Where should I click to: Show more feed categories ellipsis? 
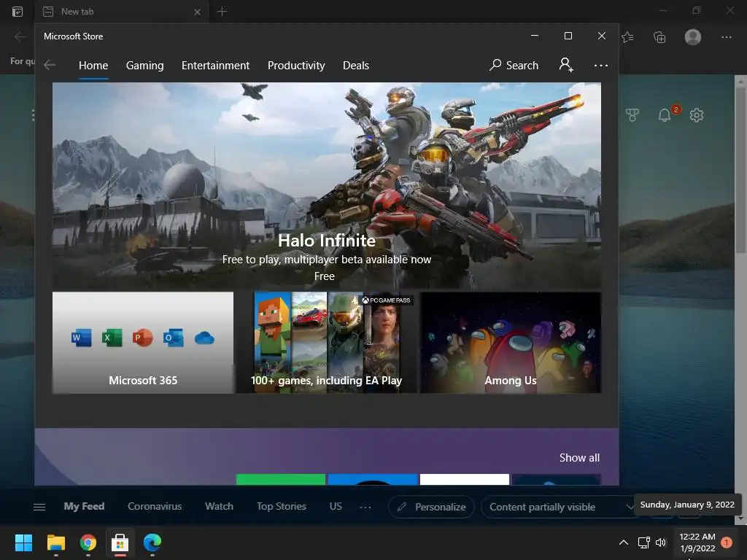(365, 507)
